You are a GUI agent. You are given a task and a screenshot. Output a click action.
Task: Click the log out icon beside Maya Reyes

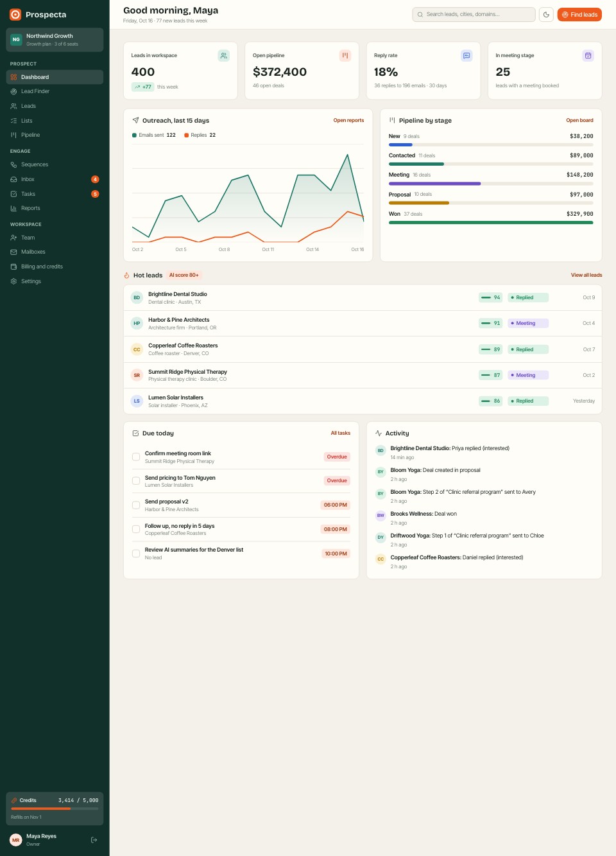point(94,839)
